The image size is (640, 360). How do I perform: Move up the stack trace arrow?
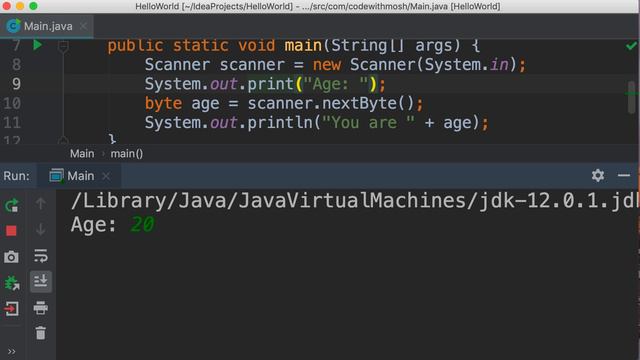40,204
